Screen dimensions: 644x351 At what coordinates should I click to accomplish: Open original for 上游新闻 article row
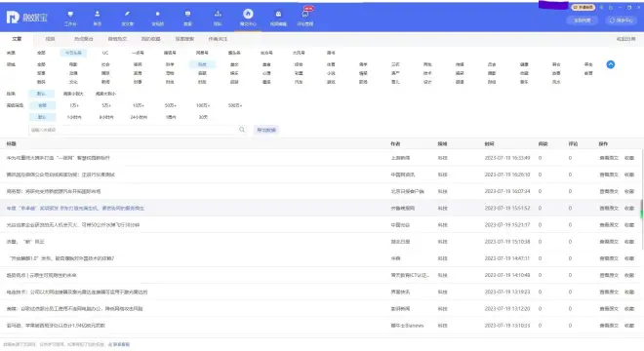609,158
